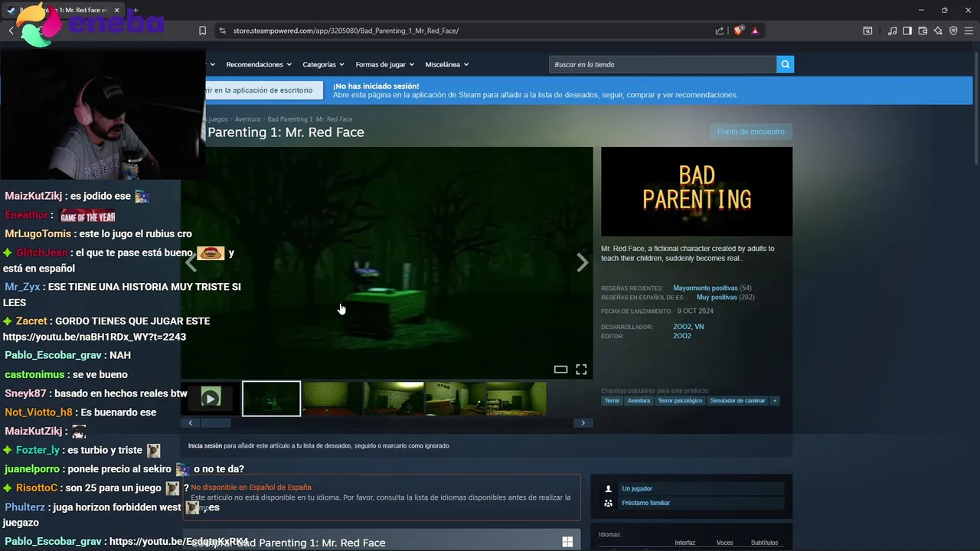Click the plus button to add tags
Image resolution: width=980 pixels, height=551 pixels.
coord(775,400)
